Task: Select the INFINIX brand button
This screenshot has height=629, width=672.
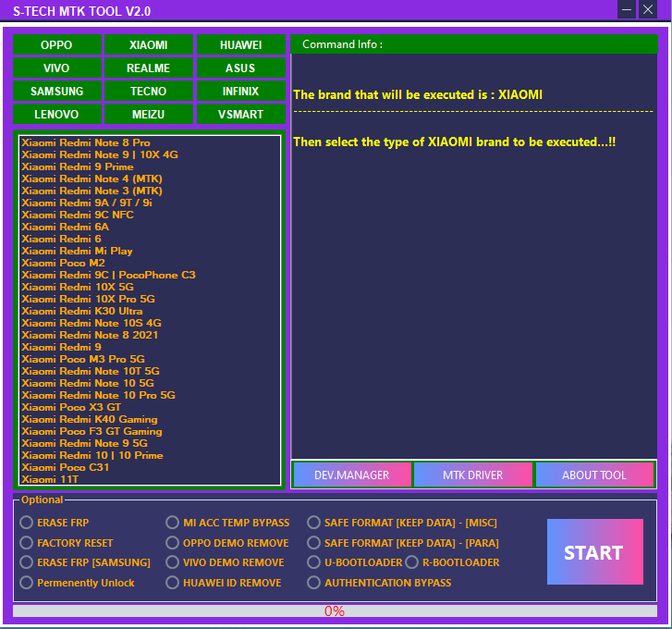Action: point(241,91)
